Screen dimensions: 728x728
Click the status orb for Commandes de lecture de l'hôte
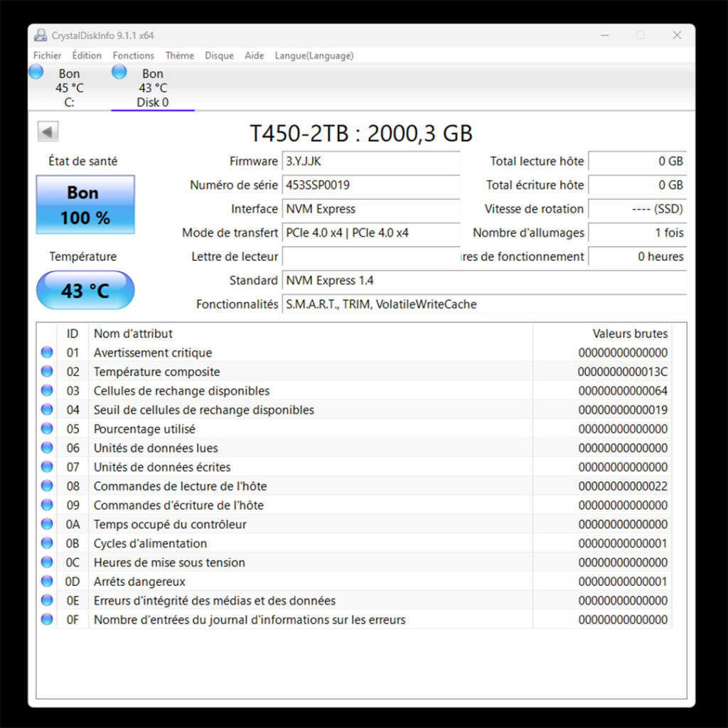click(47, 486)
